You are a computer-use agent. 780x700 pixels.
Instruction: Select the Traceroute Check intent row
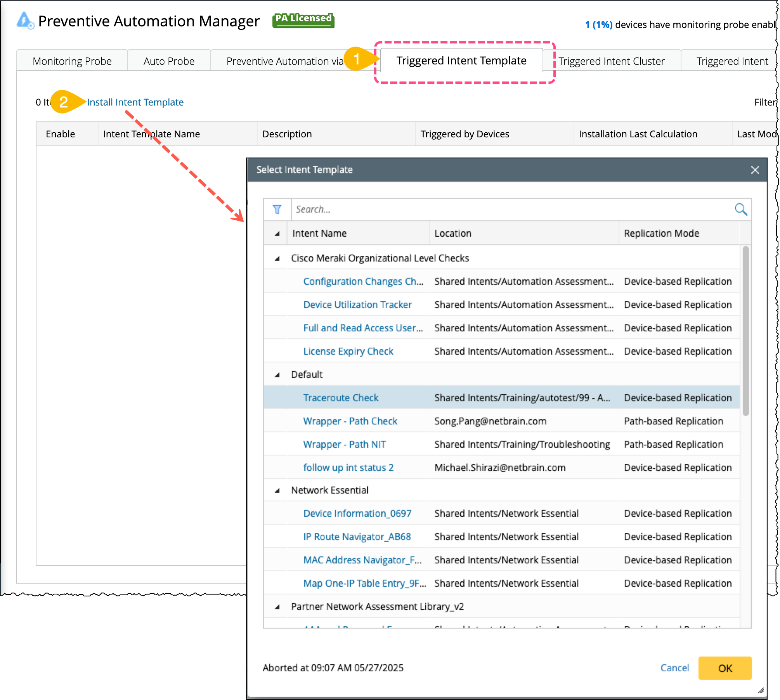[341, 398]
